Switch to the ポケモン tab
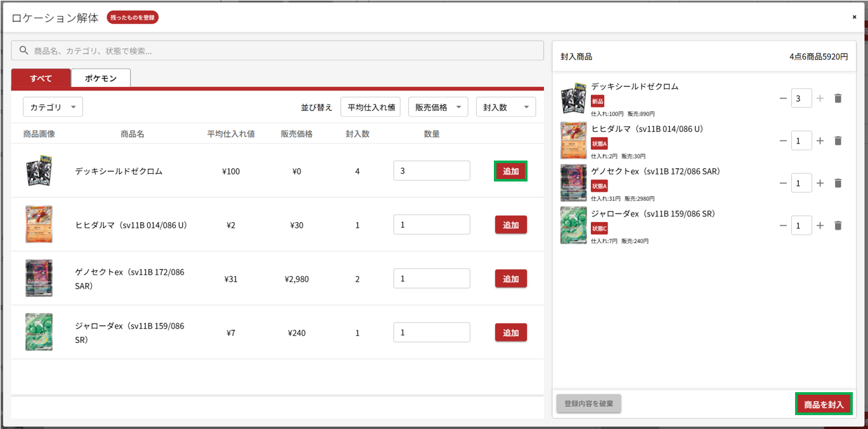The image size is (868, 429). point(101,78)
